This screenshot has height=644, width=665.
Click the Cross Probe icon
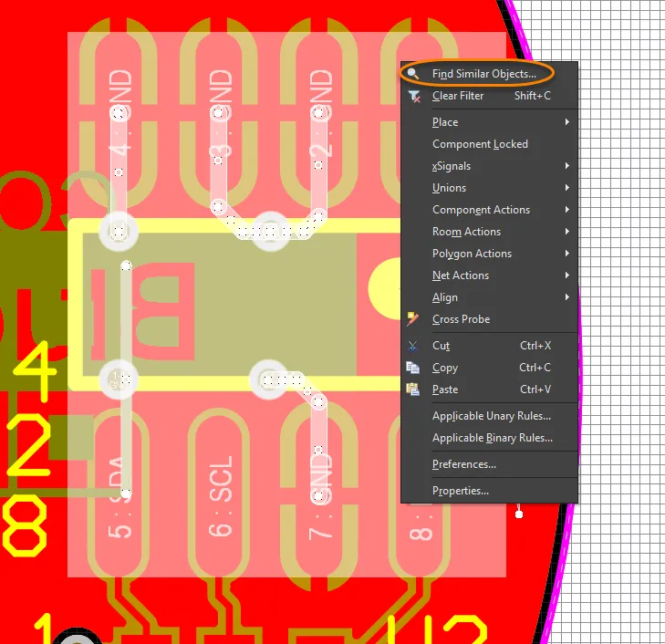click(x=413, y=319)
